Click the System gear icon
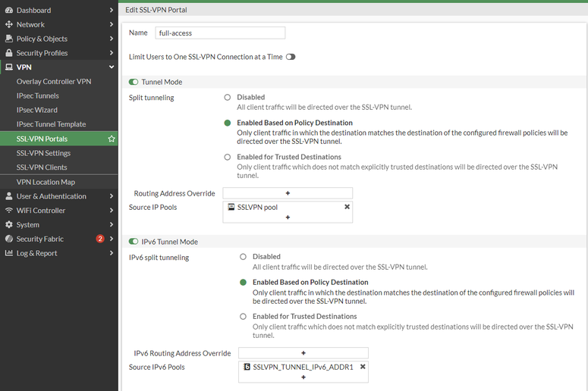The image size is (588, 391). pos(9,225)
